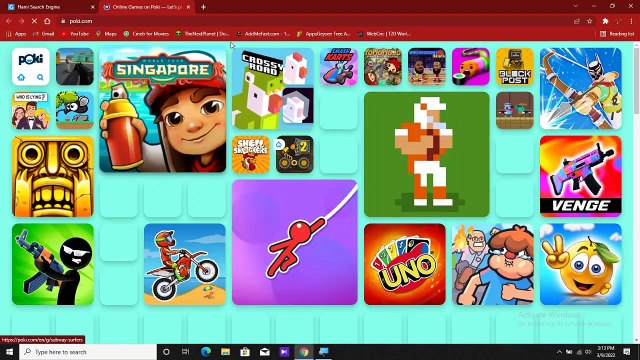The width and height of the screenshot is (640, 360).
Task: Open the notification center icon
Action: [627, 351]
